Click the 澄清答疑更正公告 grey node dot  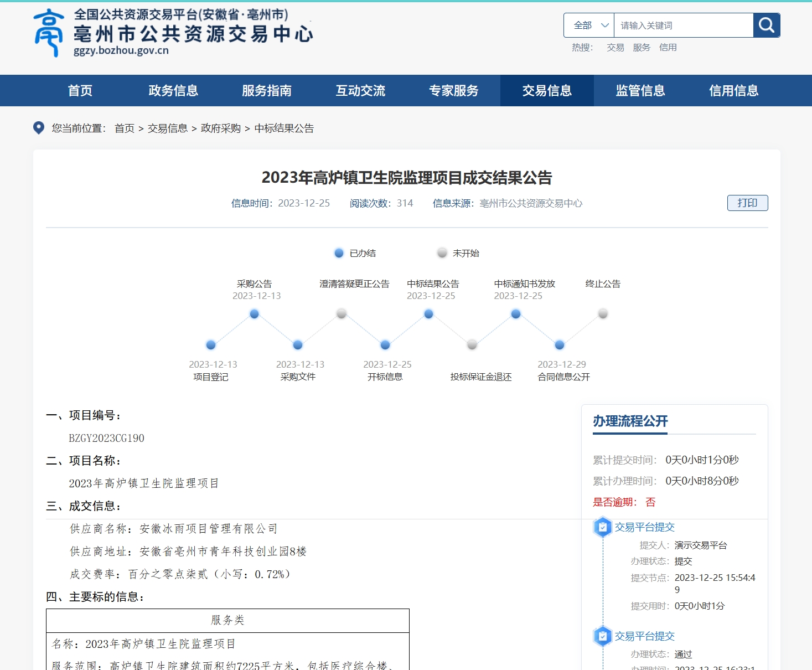pyautogui.click(x=342, y=314)
